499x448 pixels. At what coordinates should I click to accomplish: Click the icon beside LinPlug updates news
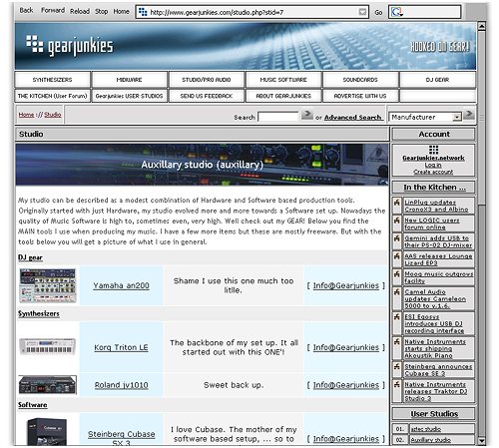point(396,203)
